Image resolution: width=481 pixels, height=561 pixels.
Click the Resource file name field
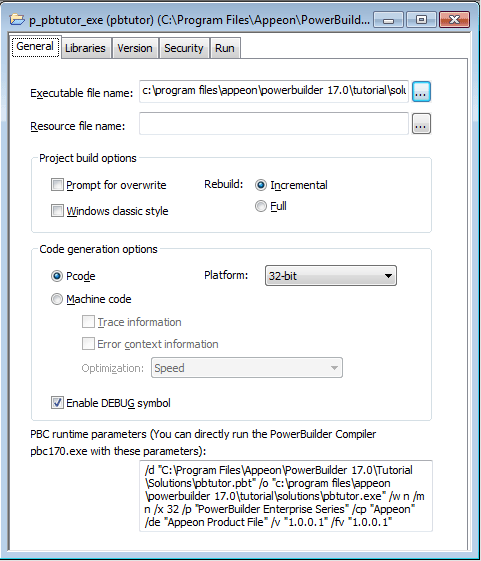click(274, 124)
